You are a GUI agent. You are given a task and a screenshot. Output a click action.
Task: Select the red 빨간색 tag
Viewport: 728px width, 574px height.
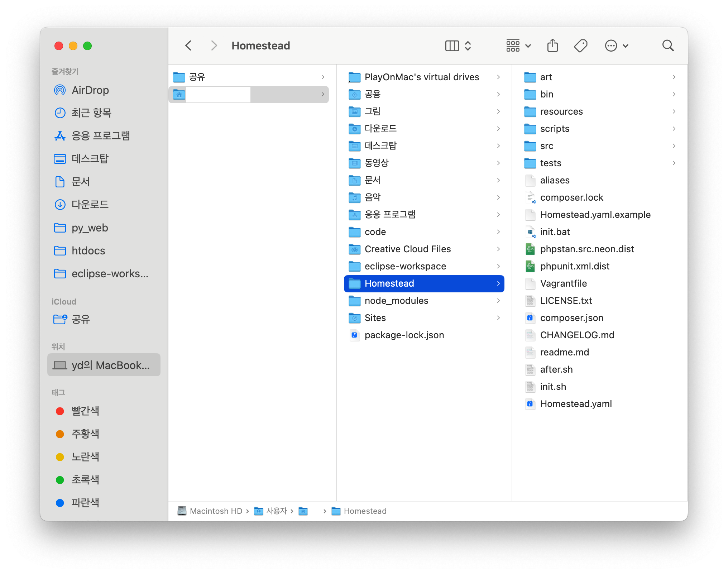(x=85, y=411)
